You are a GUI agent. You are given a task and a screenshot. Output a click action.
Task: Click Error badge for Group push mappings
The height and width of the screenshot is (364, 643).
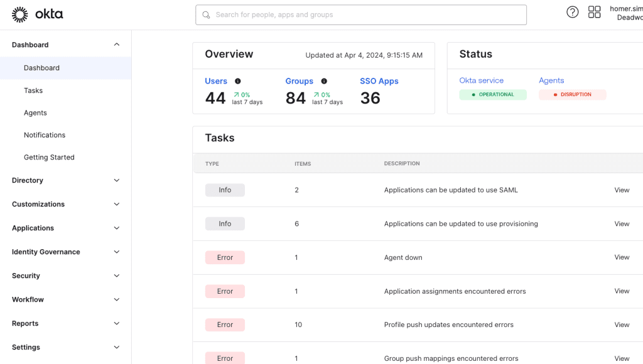click(x=225, y=358)
